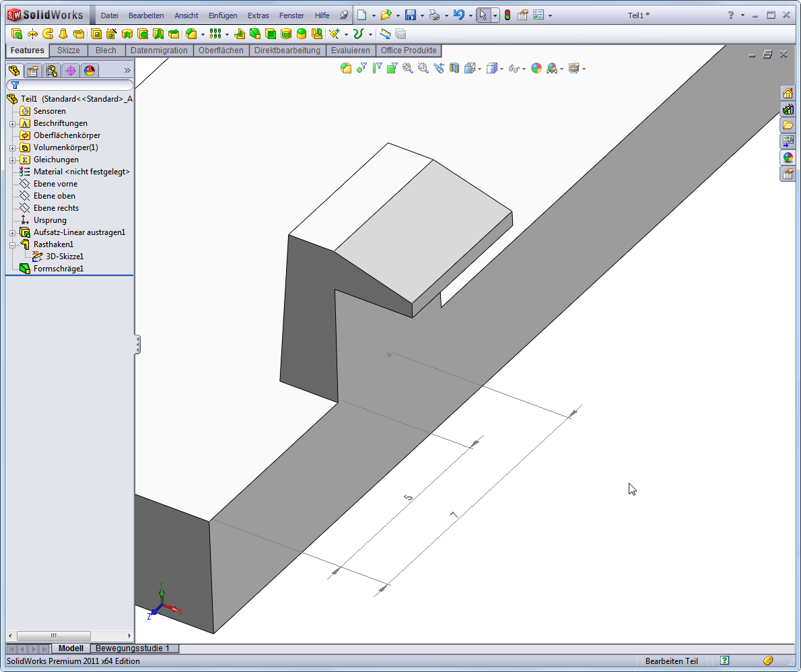Select the 3D-Skizze1 sketch item

(64, 257)
